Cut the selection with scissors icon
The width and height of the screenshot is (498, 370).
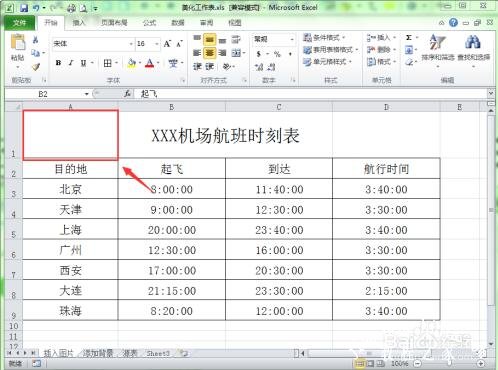click(x=35, y=40)
